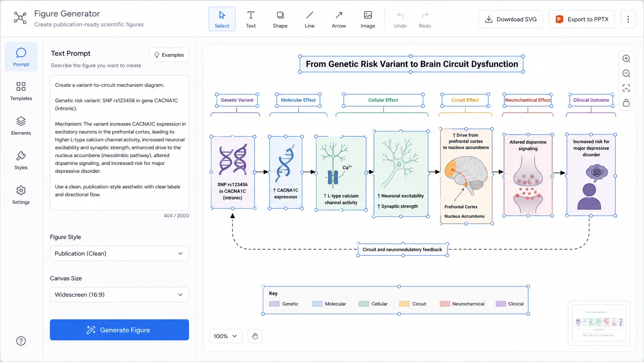644x362 pixels.
Task: Click the canvas minimap thumbnail
Action: click(599, 323)
